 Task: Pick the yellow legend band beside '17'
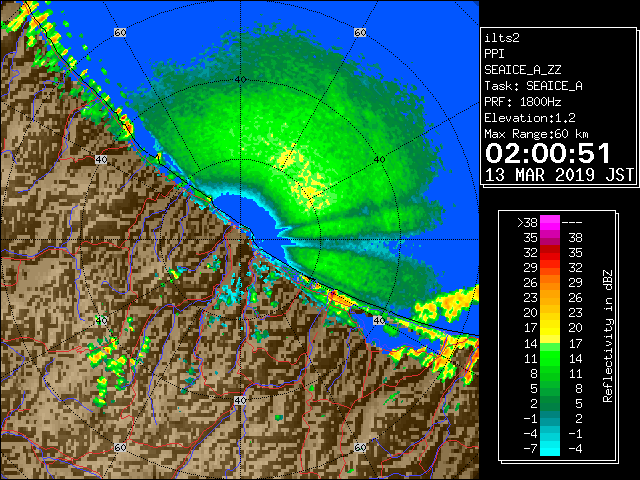coord(550,328)
